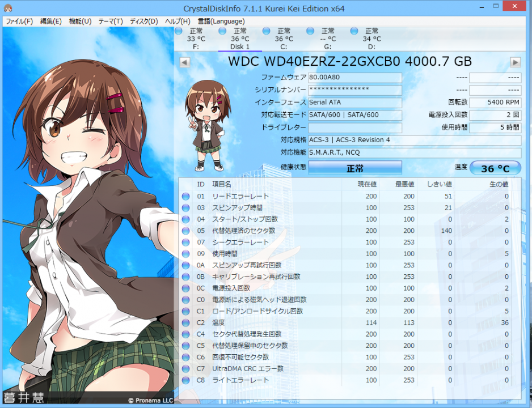Image resolution: width=532 pixels, height=408 pixels.
Task: Click status orb for 07 シークエラーレート
Action: click(185, 243)
